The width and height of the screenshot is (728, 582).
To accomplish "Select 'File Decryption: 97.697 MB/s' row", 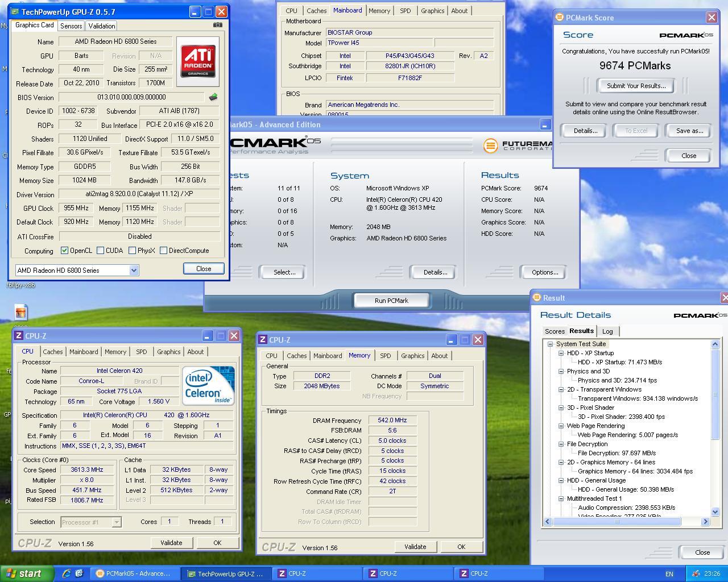I will pyautogui.click(x=617, y=453).
